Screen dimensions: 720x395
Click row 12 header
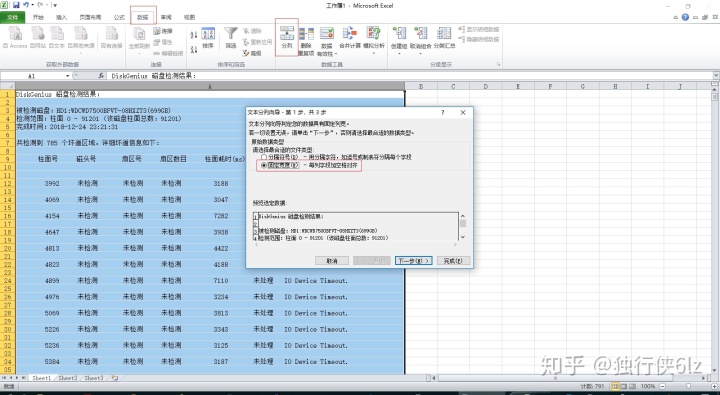(x=7, y=183)
